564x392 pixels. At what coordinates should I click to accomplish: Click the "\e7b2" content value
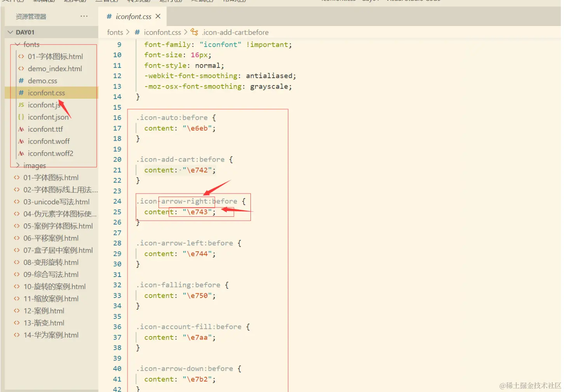(197, 379)
